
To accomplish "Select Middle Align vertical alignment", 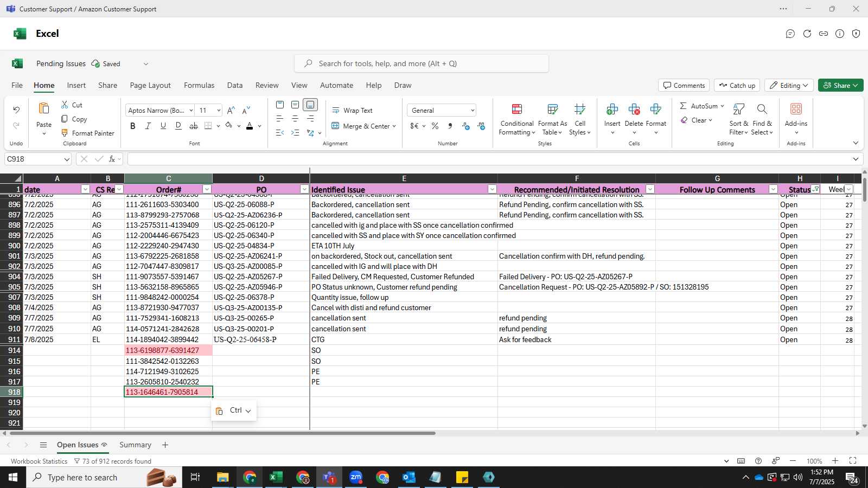I will [295, 105].
